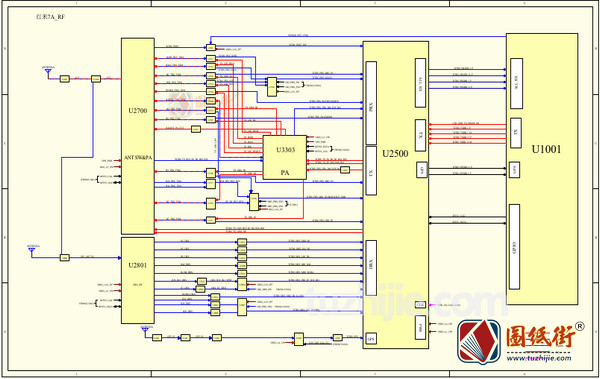
Task: Click the U2801 chip label
Action: [x=137, y=265]
